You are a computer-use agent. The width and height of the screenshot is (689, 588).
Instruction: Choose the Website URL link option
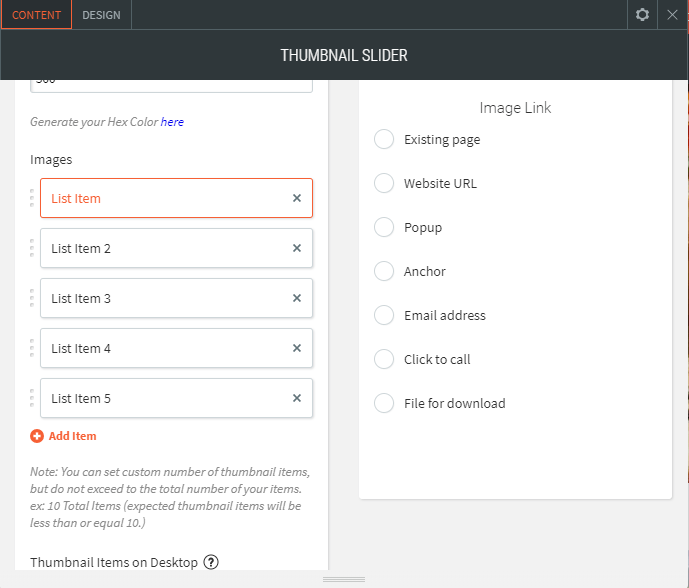coord(384,183)
